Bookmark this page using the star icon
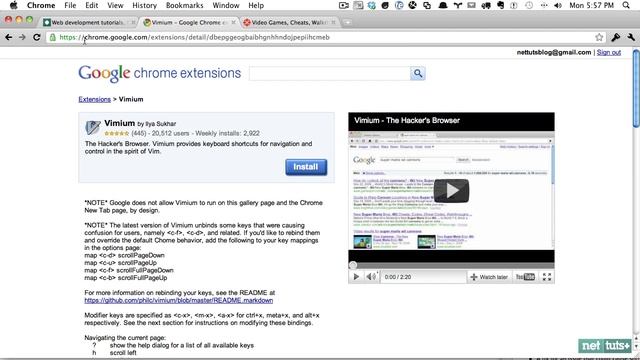 [x=599, y=37]
